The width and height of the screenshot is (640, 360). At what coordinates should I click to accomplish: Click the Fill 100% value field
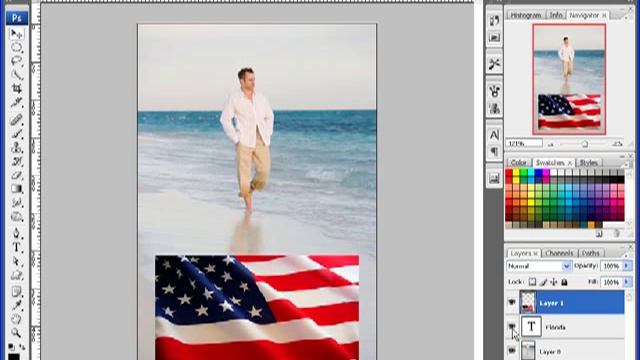tap(611, 282)
